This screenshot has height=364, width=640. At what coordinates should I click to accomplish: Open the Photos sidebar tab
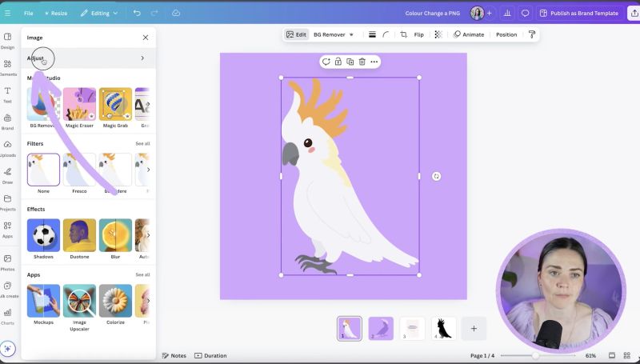pyautogui.click(x=7, y=262)
